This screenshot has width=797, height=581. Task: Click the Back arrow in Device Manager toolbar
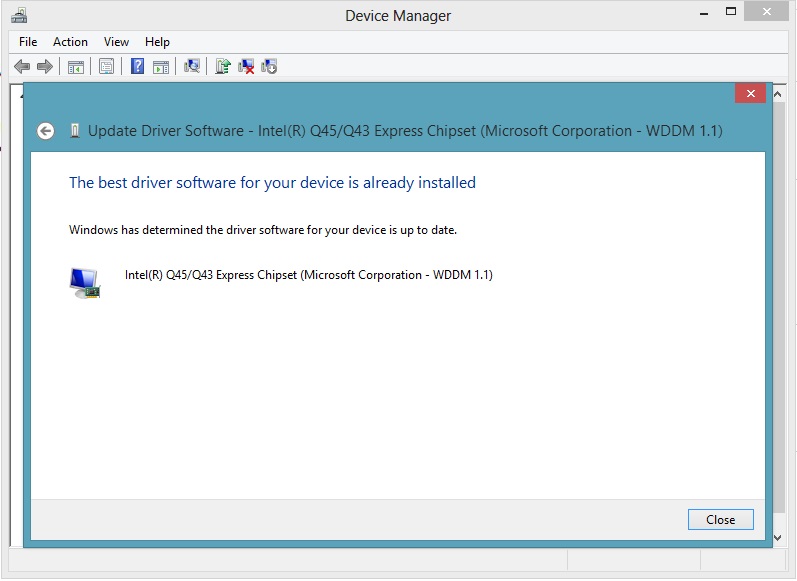click(x=21, y=67)
